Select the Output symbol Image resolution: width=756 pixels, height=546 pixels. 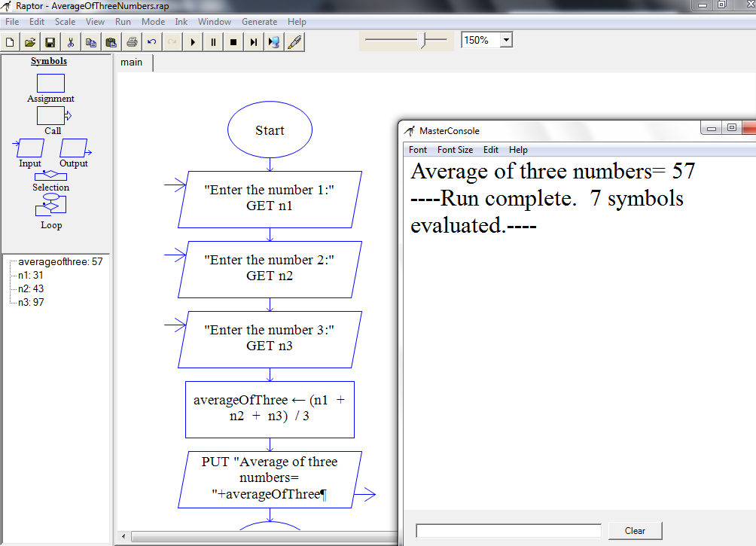73,147
